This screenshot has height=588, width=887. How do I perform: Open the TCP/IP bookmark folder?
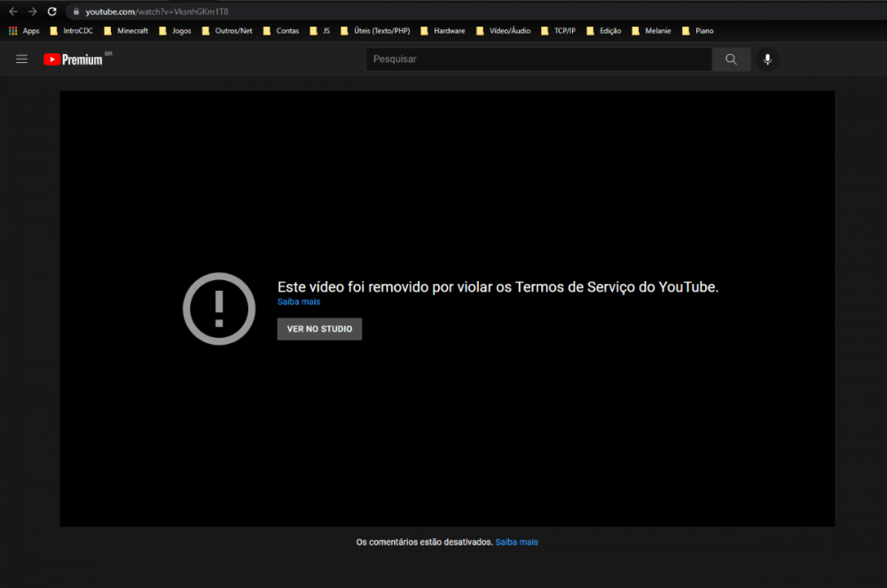tap(558, 30)
